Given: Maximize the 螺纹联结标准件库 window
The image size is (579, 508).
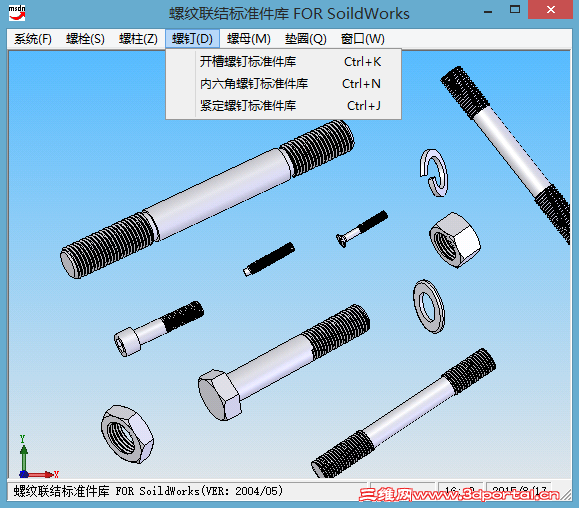Looking at the screenshot, I should tap(515, 10).
